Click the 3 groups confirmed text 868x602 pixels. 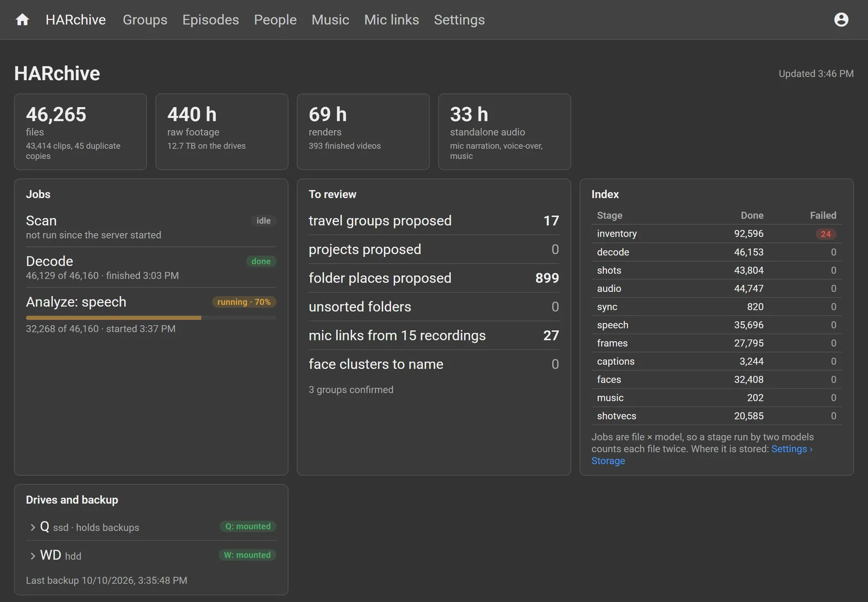click(351, 389)
